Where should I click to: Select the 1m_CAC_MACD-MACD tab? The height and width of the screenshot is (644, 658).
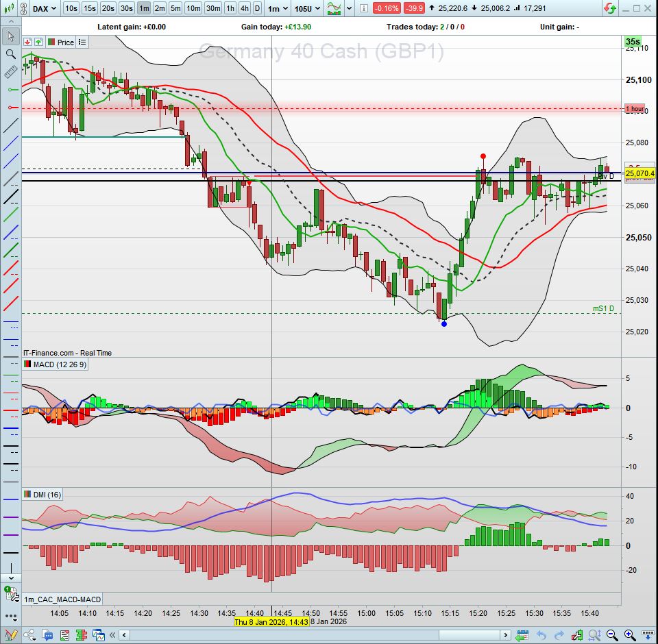pos(62,599)
